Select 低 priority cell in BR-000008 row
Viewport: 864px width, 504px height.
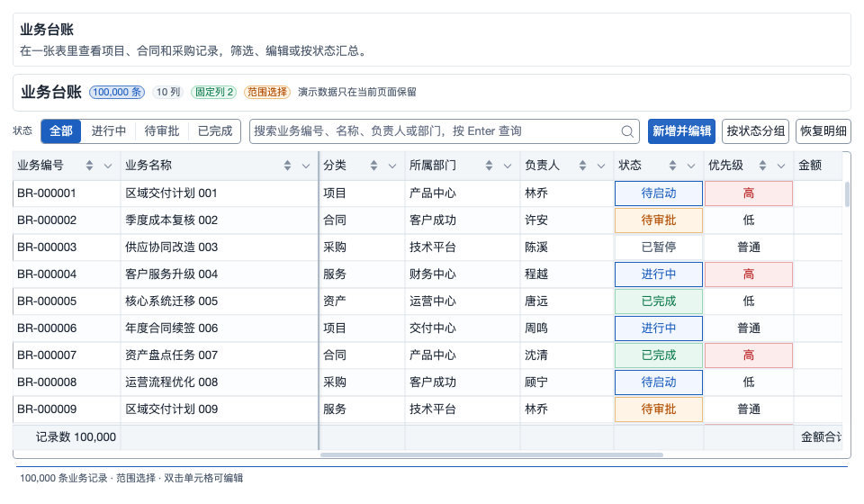749,382
